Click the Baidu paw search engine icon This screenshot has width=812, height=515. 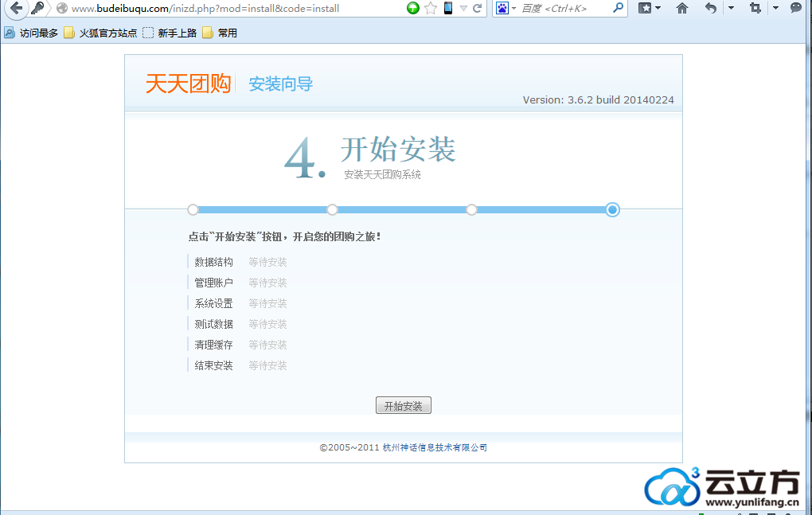[502, 8]
